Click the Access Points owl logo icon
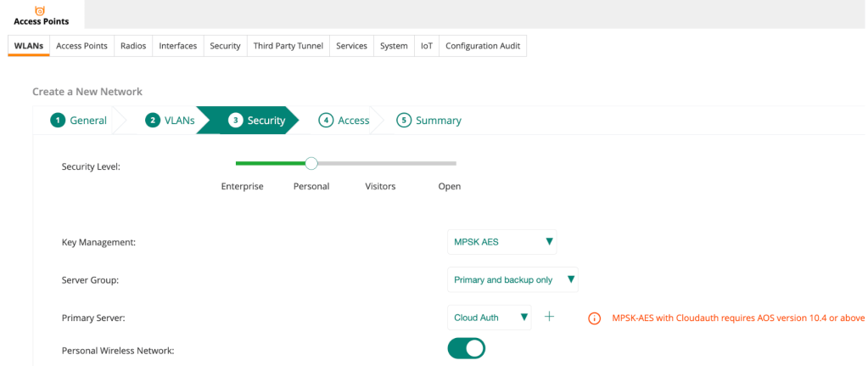Viewport: 868px width, 366px height. tap(40, 9)
